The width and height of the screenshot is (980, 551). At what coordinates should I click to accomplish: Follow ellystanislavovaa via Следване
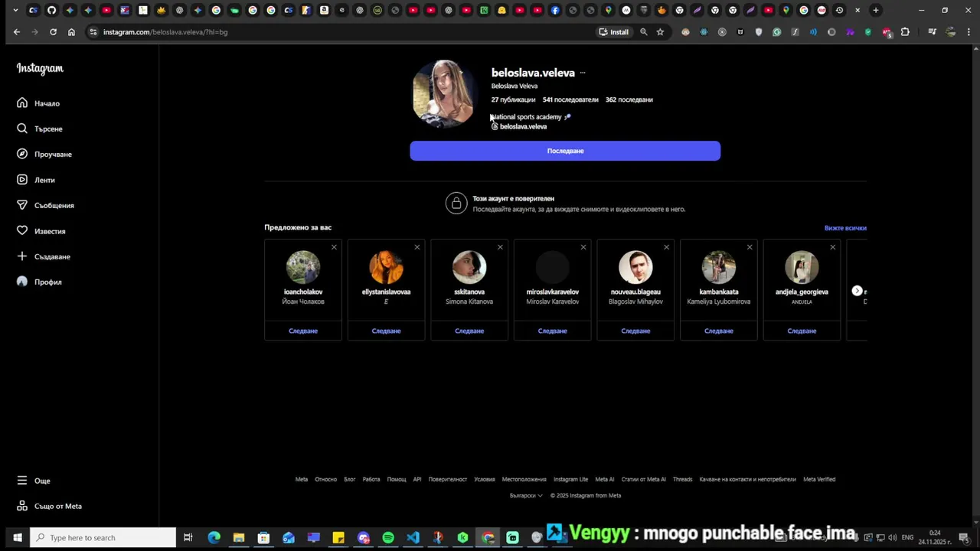(386, 331)
